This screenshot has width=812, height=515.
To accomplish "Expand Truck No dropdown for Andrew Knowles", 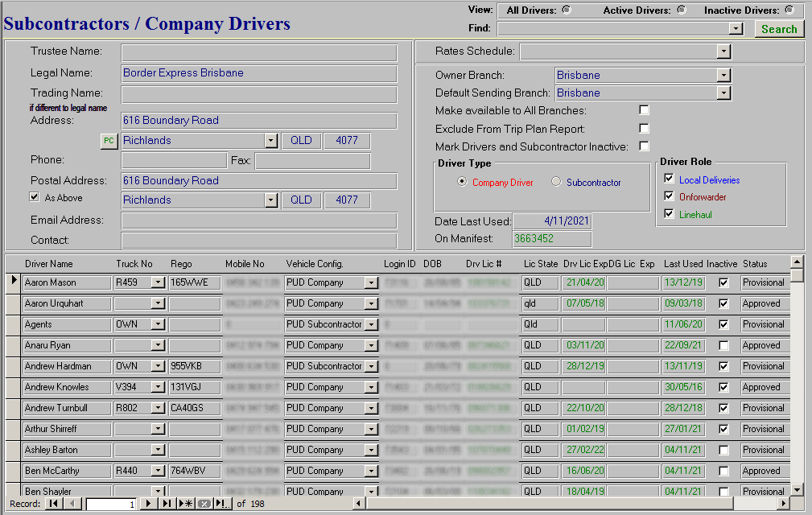I will [158, 387].
